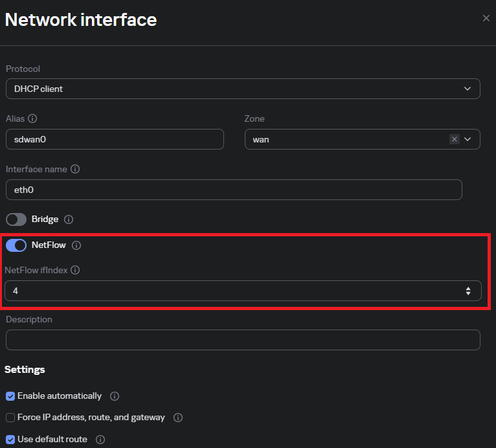The image size is (496, 448).
Task: Expand the Zone dropdown arrow
Action: (468, 139)
